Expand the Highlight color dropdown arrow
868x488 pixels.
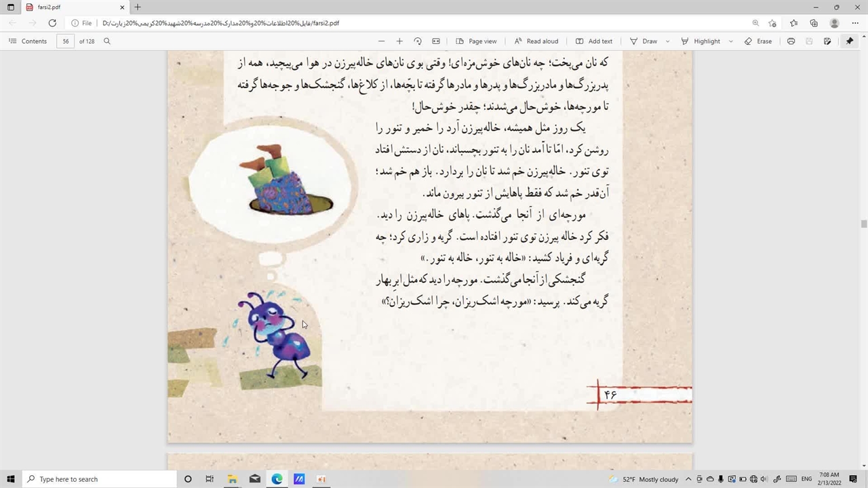[730, 41]
